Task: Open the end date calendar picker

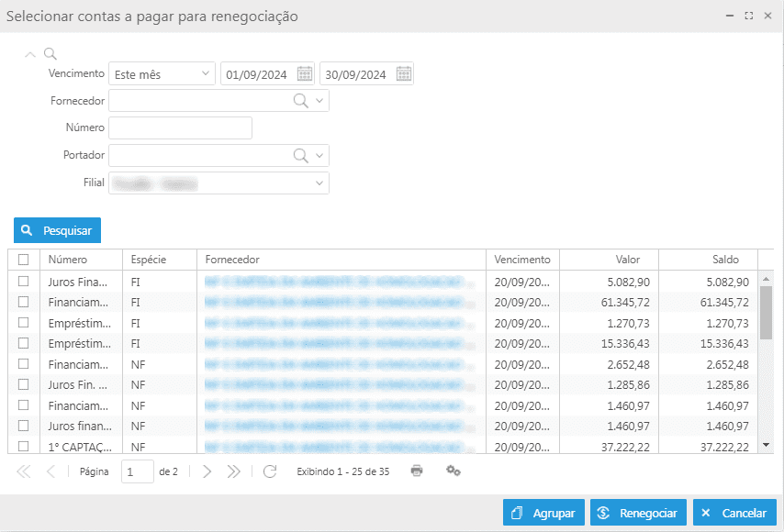Action: click(403, 74)
